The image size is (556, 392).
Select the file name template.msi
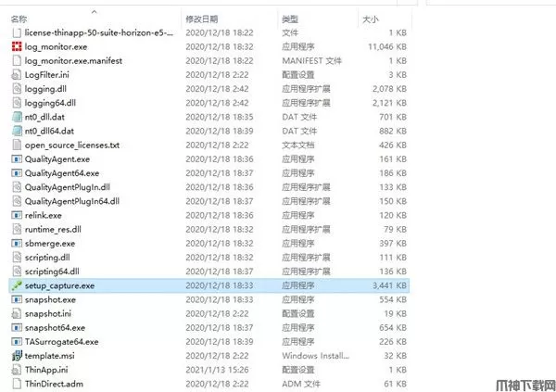(50, 356)
